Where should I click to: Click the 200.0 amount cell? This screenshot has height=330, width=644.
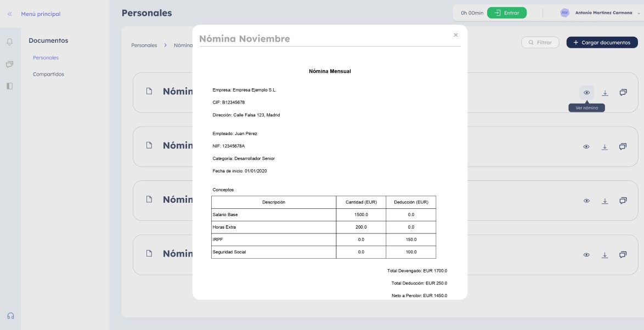361,227
